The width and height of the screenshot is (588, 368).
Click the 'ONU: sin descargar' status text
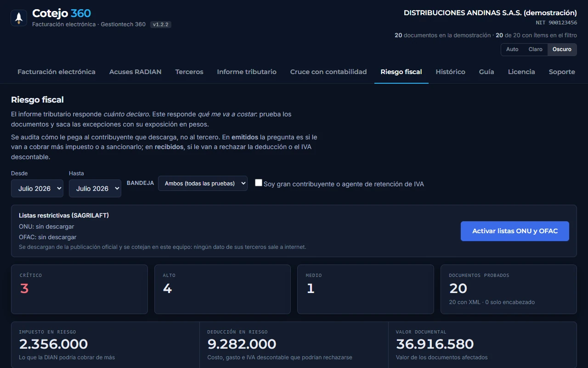pyautogui.click(x=46, y=227)
